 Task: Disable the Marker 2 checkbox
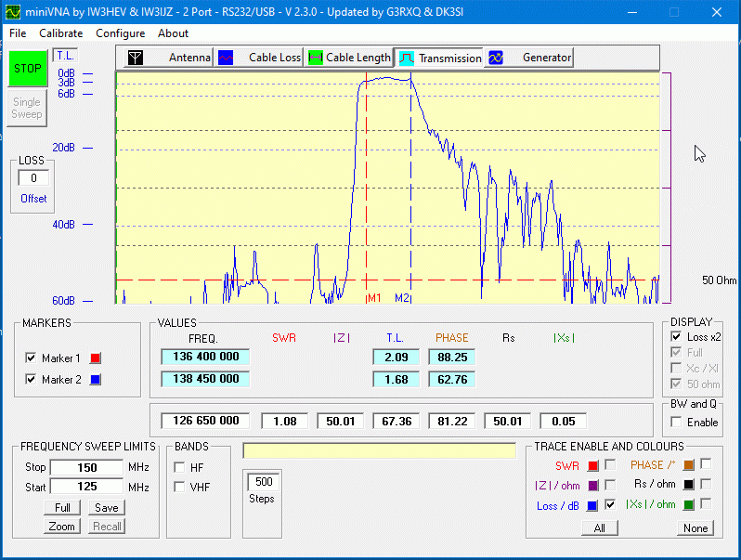pyautogui.click(x=32, y=379)
